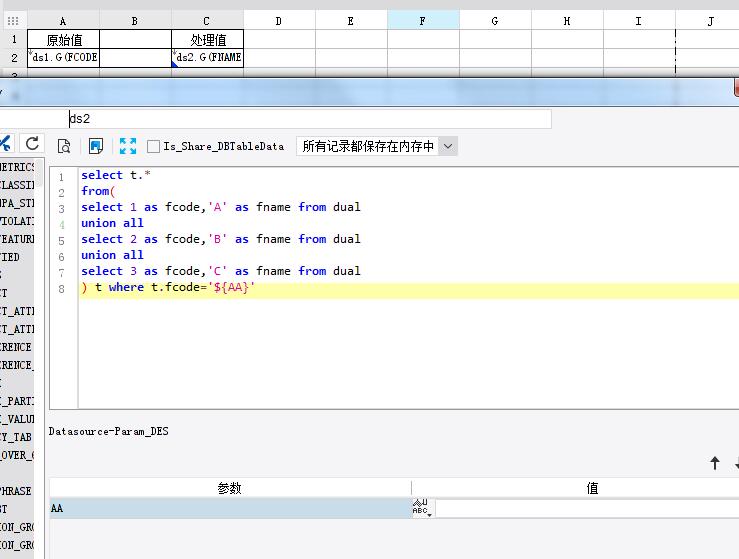Viewport: 739px width, 559px height.
Task: Click the move-up arrow above the parameter table
Action: (x=714, y=463)
